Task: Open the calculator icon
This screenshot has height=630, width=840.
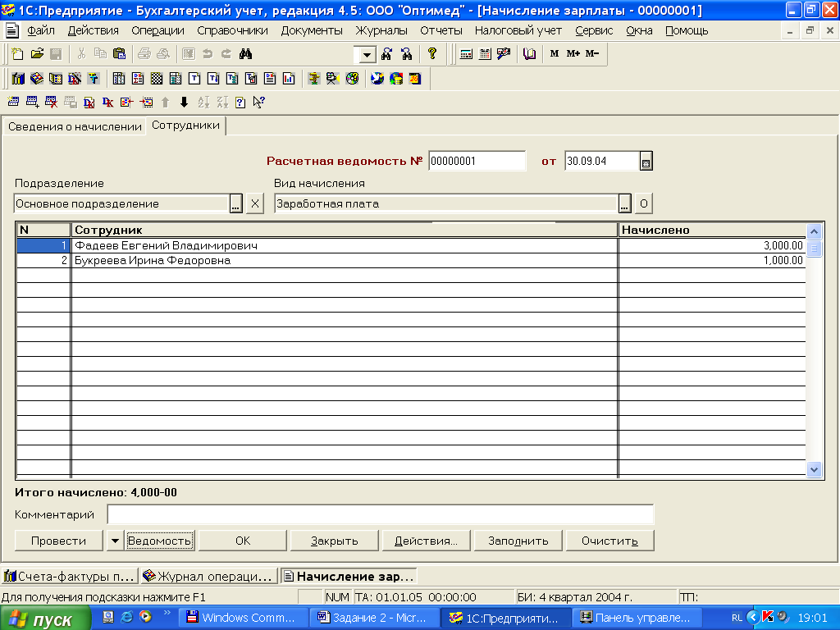Action: 466,53
